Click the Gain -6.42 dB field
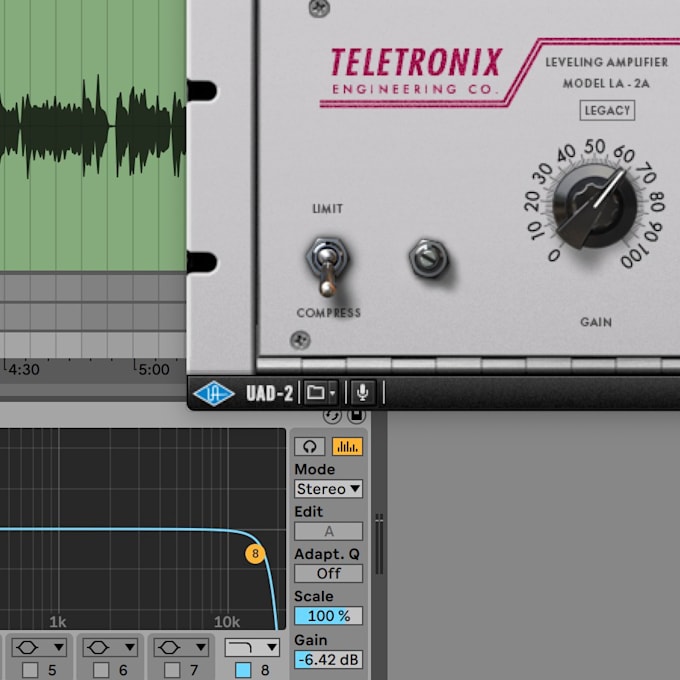This screenshot has height=680, width=680. (328, 660)
